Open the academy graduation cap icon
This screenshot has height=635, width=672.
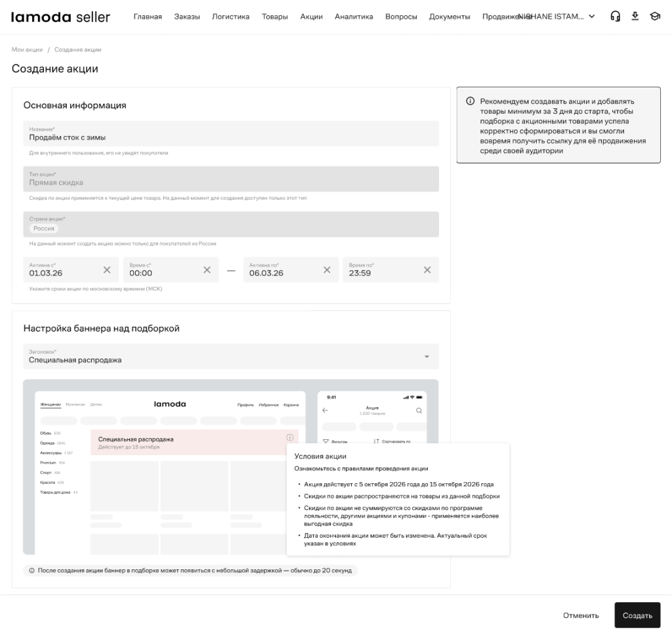[x=655, y=16]
